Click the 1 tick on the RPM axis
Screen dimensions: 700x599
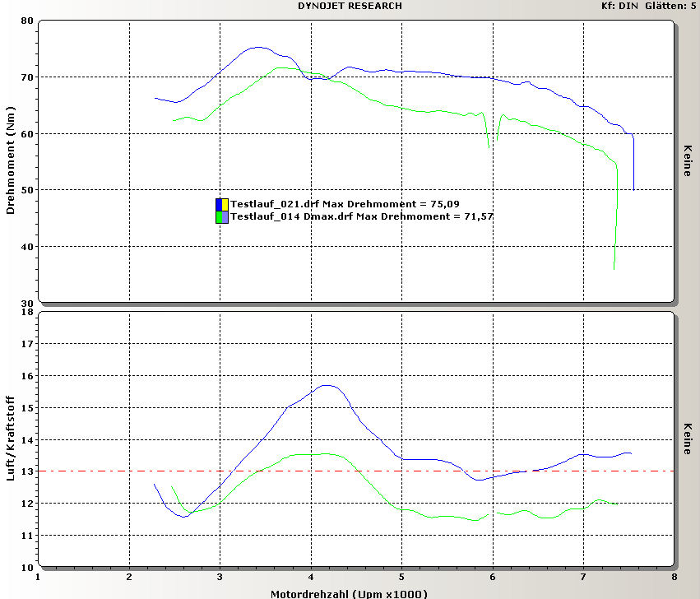(x=39, y=578)
